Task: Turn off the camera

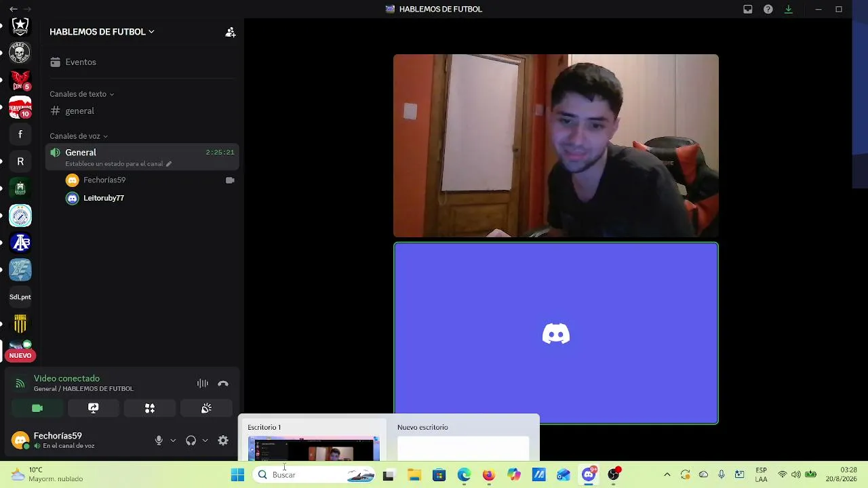Action: click(x=37, y=408)
